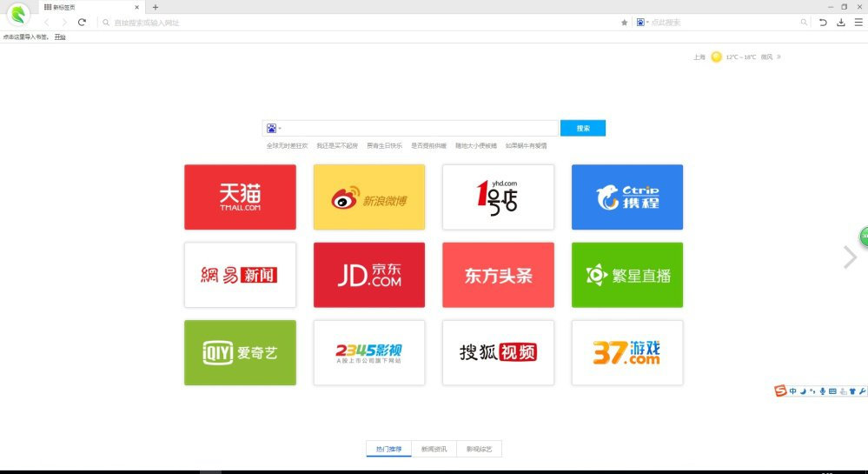Image resolution: width=868 pixels, height=474 pixels.
Task: Click the Sogou S input method logo
Action: click(780, 391)
